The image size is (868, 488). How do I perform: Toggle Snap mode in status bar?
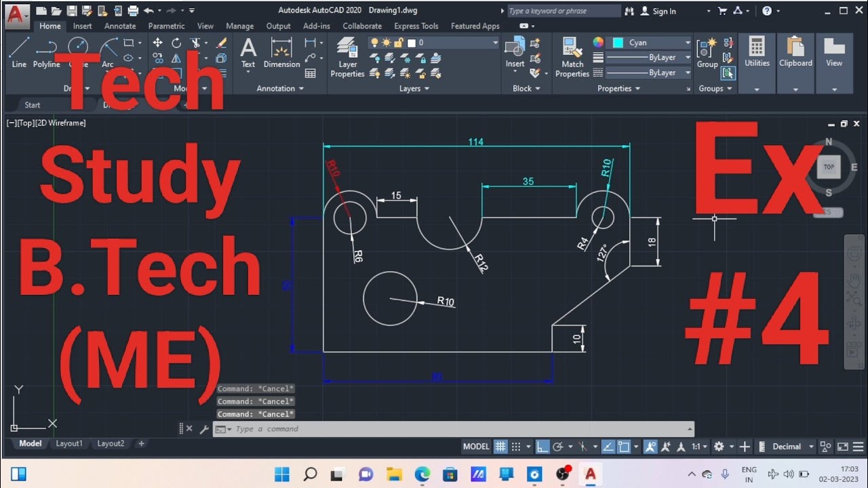(516, 447)
